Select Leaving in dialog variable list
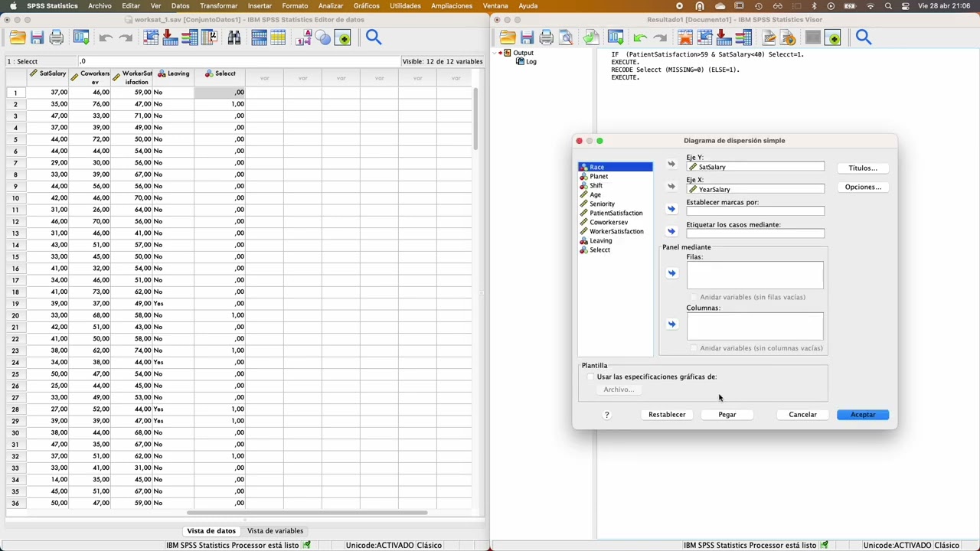The image size is (980, 551). (x=616, y=240)
